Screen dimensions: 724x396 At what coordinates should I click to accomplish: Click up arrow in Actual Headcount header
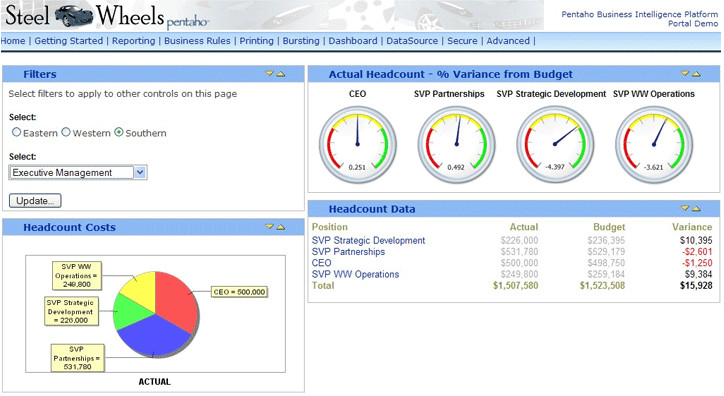696,74
